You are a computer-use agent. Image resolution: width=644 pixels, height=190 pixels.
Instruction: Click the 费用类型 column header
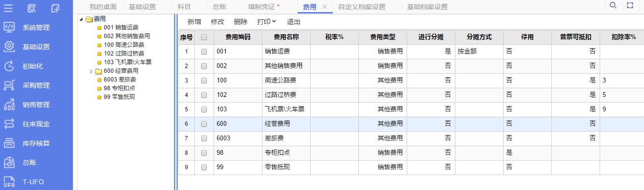click(x=383, y=37)
